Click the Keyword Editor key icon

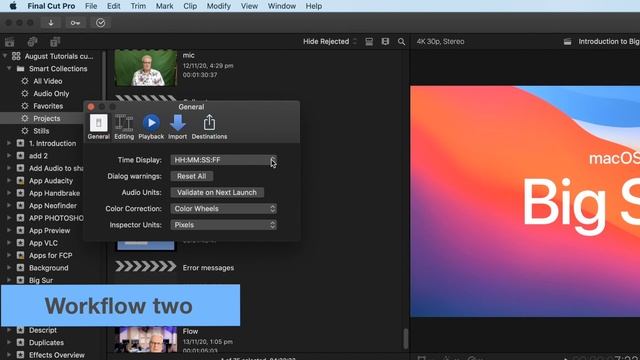pos(76,23)
